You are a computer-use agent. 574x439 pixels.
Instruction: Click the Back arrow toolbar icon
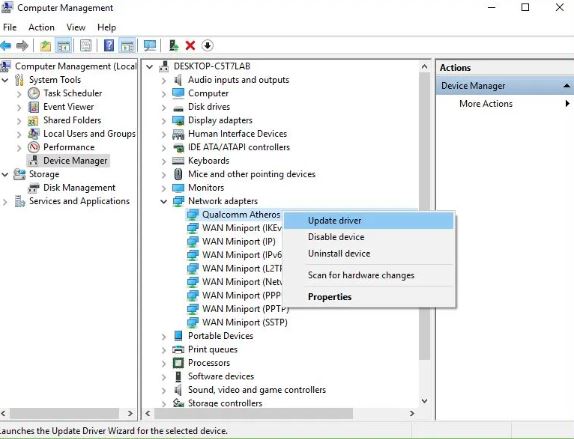click(6, 46)
